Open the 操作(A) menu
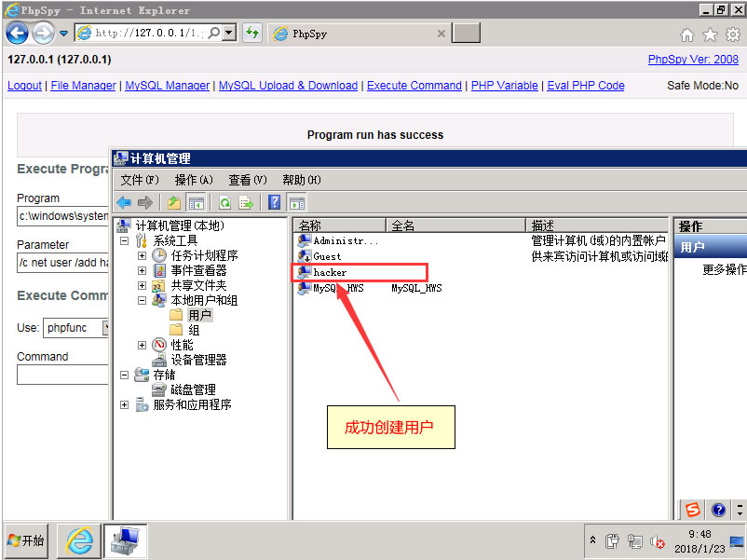The width and height of the screenshot is (747, 560). pos(194,180)
